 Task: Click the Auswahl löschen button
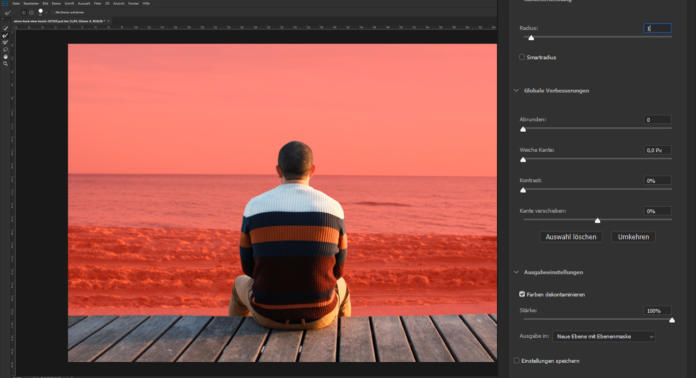coord(571,237)
